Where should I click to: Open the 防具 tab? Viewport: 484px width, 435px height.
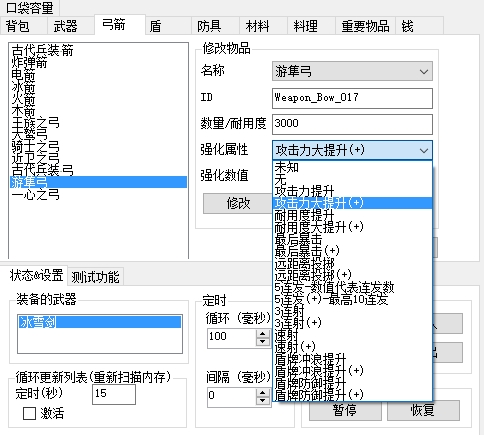pyautogui.click(x=215, y=26)
